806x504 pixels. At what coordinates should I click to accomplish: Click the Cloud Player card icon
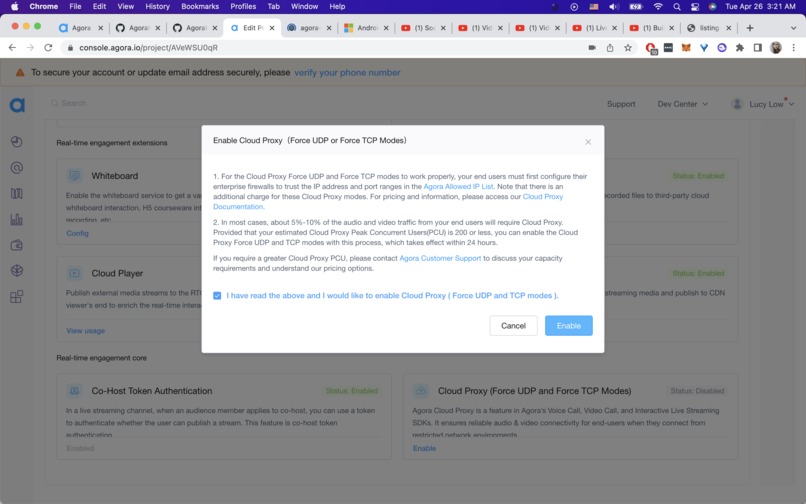pyautogui.click(x=75, y=273)
